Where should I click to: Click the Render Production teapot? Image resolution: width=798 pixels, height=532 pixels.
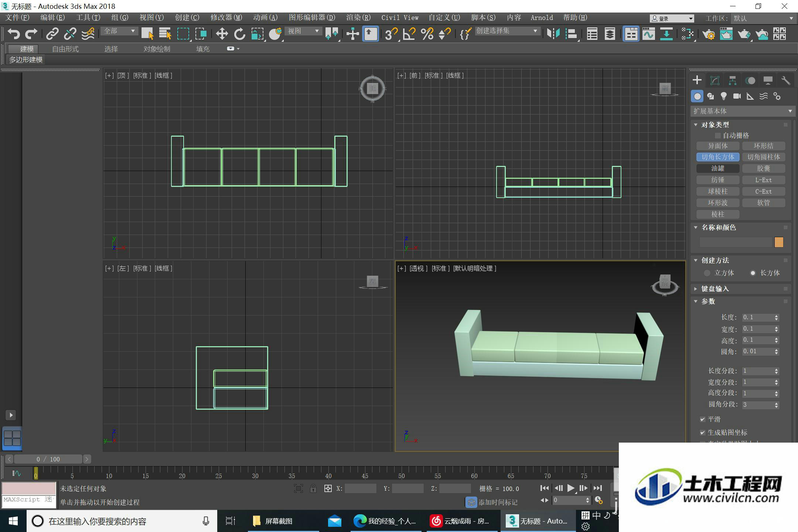pyautogui.click(x=744, y=34)
